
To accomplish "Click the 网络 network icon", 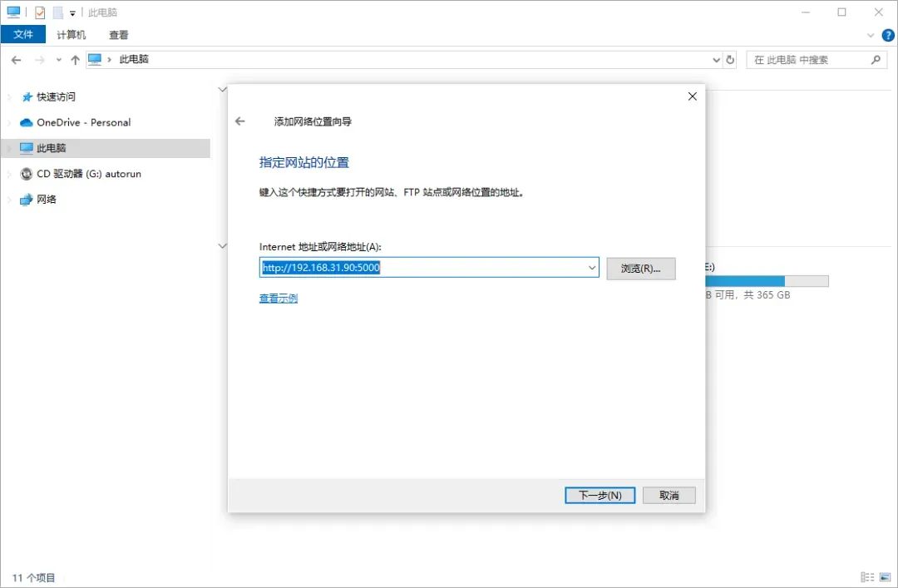I will 27,200.
